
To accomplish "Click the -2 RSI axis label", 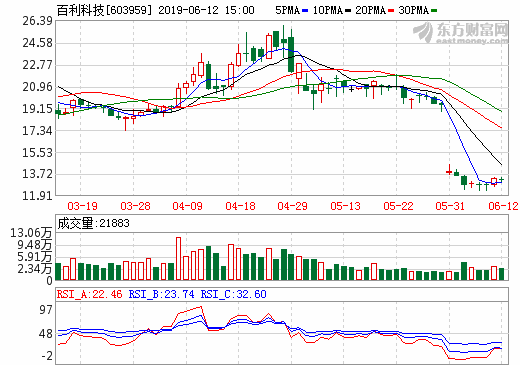I will coord(47,356).
